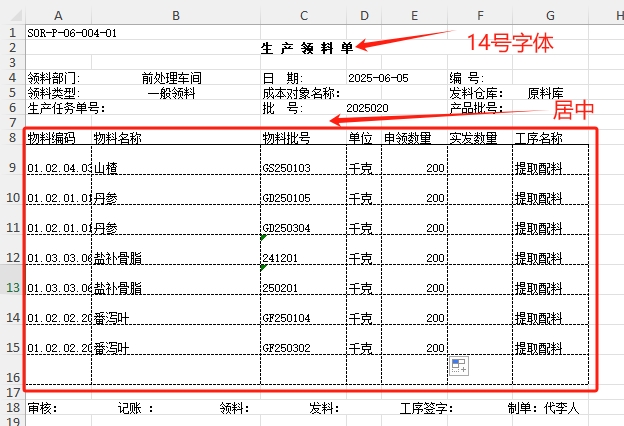Select row 1 header
Image resolution: width=624 pixels, height=426 pixels.
(x=13, y=32)
